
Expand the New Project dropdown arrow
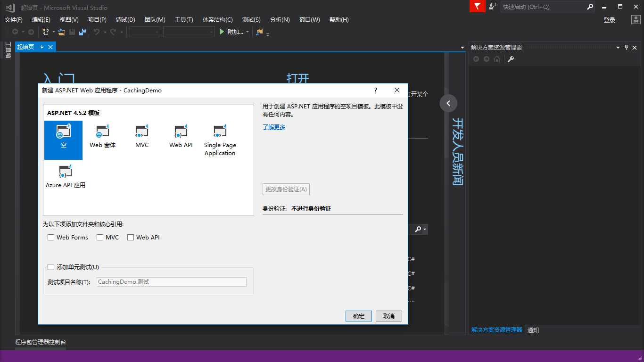pos(54,32)
